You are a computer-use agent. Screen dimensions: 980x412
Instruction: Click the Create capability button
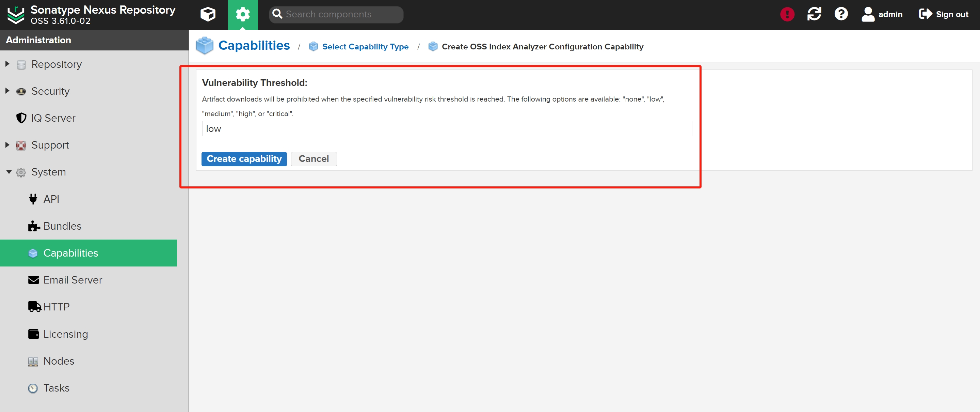(x=244, y=159)
